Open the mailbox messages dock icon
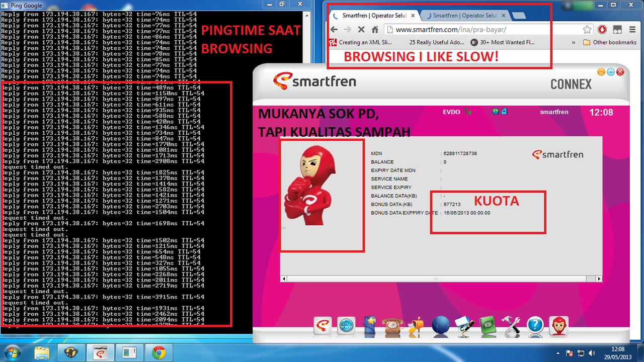This screenshot has width=644, height=362. coord(416,326)
